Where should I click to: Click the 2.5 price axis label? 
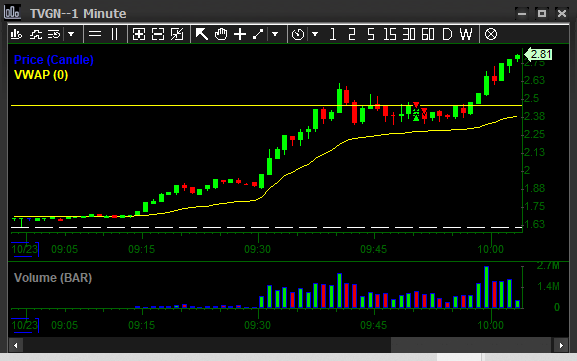(531, 98)
